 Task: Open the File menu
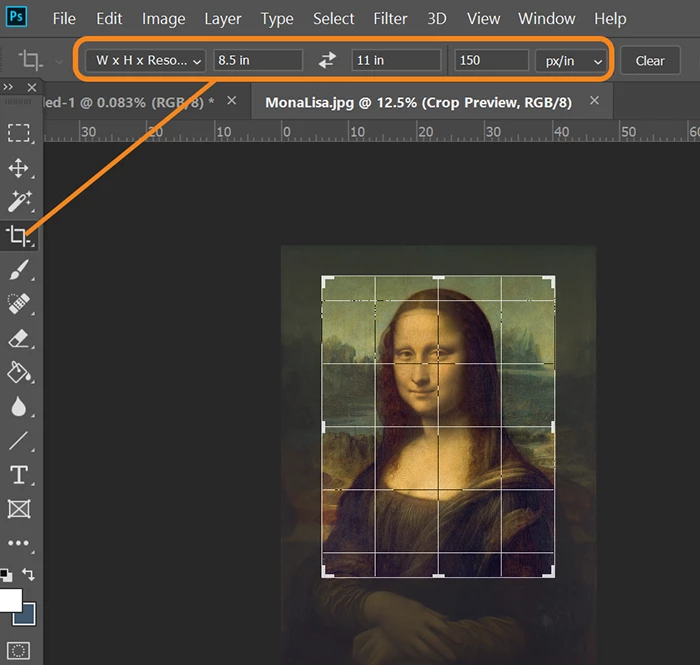[x=64, y=19]
